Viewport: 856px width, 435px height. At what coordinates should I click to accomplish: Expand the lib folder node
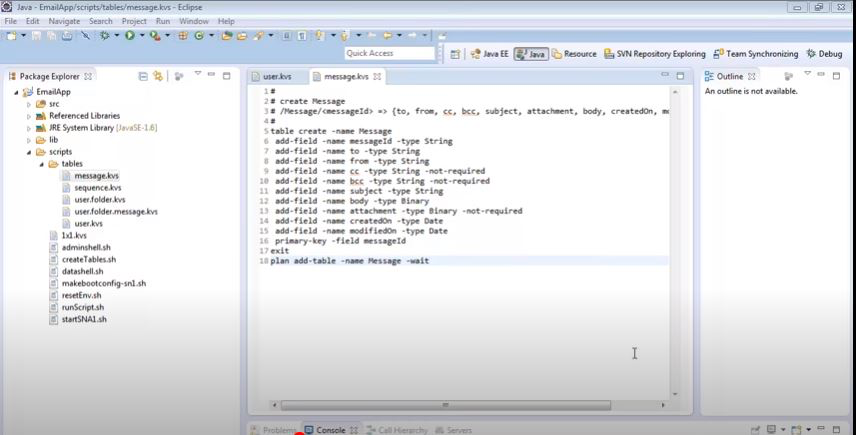29,140
